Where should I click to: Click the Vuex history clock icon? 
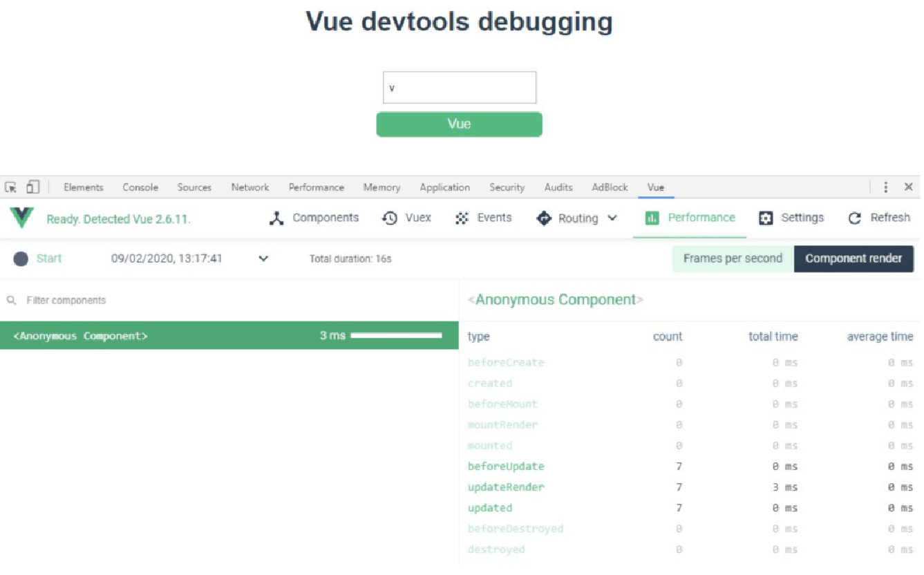[390, 218]
